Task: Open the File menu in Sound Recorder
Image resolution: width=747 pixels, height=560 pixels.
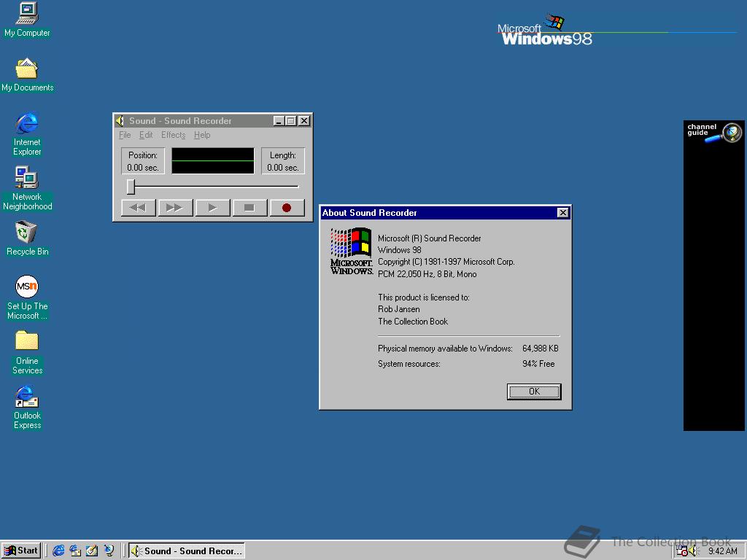Action: 125,135
